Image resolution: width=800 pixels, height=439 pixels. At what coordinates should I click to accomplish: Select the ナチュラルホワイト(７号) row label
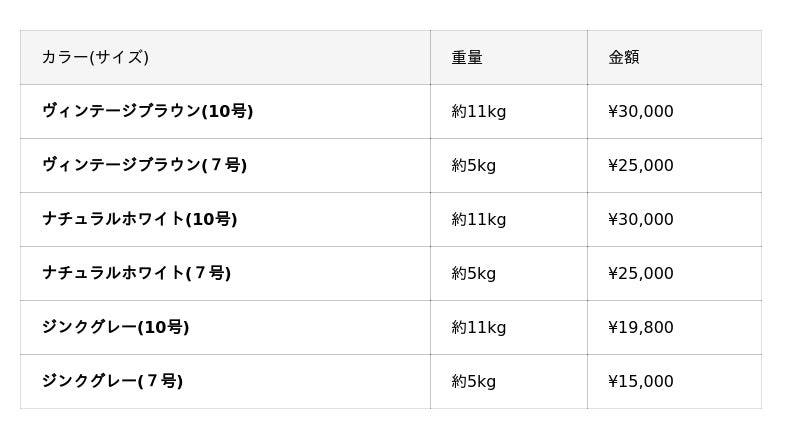pos(136,273)
